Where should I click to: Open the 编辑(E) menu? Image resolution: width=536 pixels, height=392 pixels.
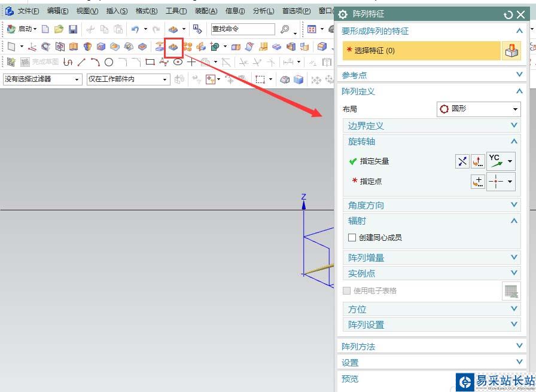point(57,11)
